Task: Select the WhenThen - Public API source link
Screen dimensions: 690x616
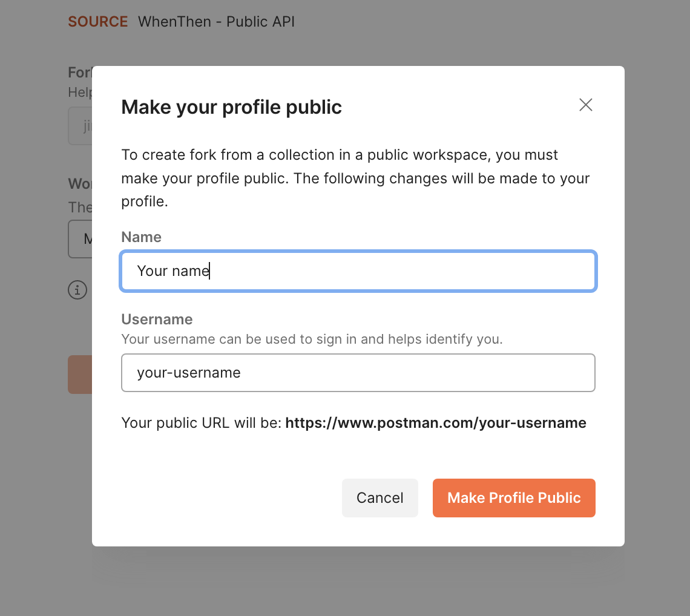Action: click(216, 21)
